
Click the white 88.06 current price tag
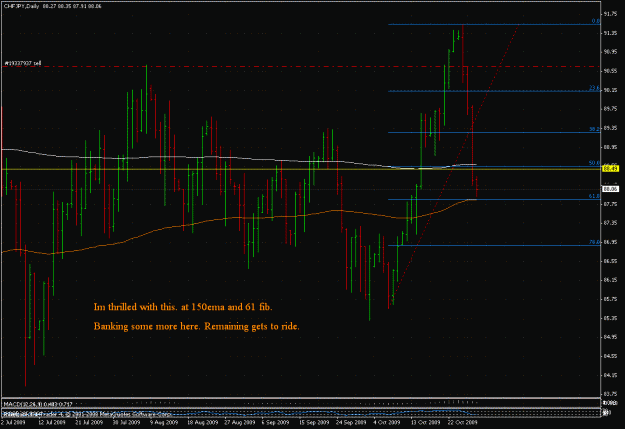point(611,189)
